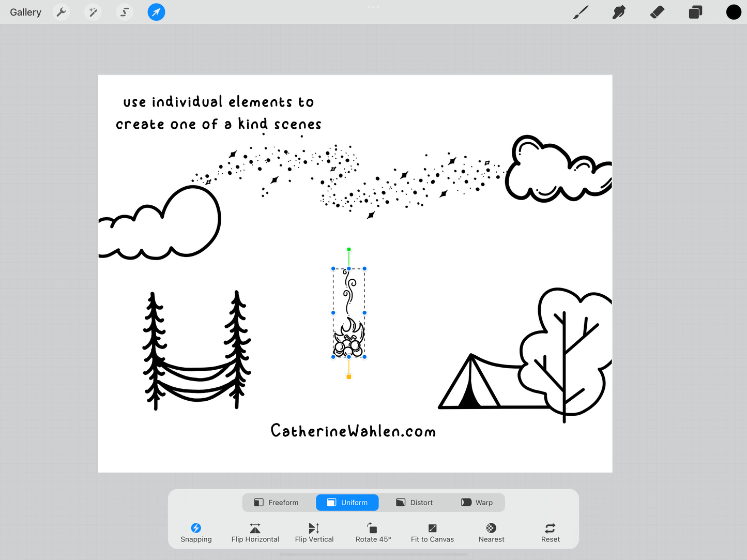Screen dimensions: 747x560
Task: Flip the selection vertically
Action: pyautogui.click(x=314, y=532)
